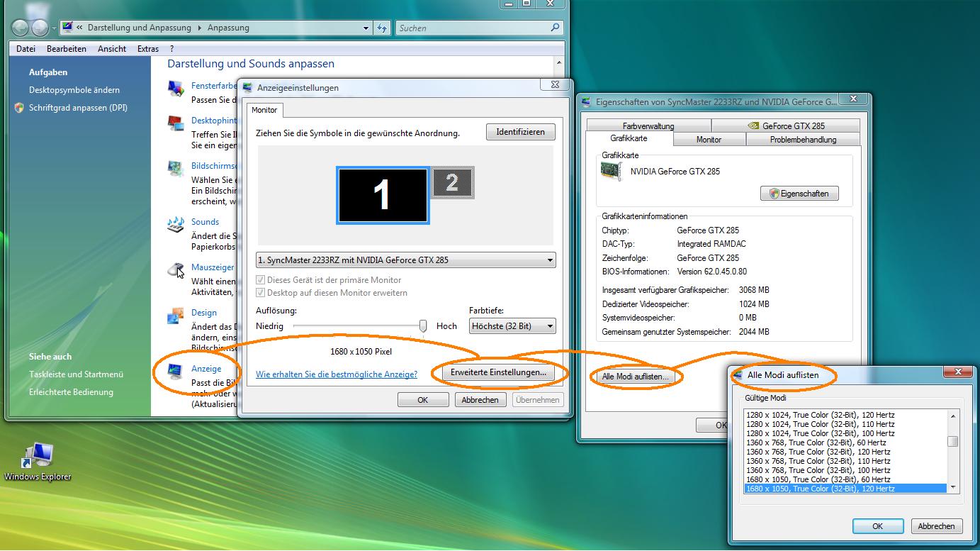Select monitor 1 thumbnail
The image size is (980, 551).
[x=383, y=195]
